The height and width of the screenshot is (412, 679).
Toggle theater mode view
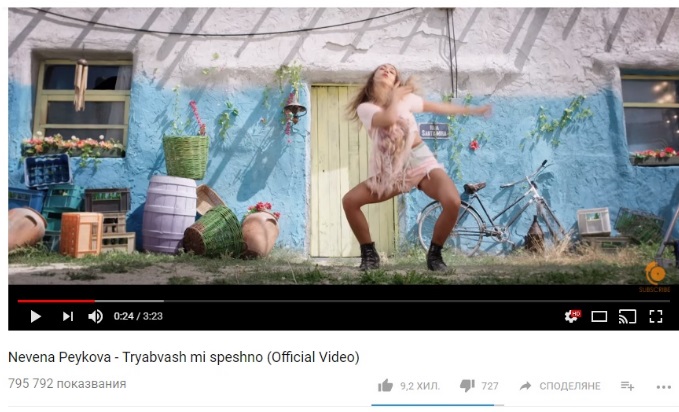point(599,317)
